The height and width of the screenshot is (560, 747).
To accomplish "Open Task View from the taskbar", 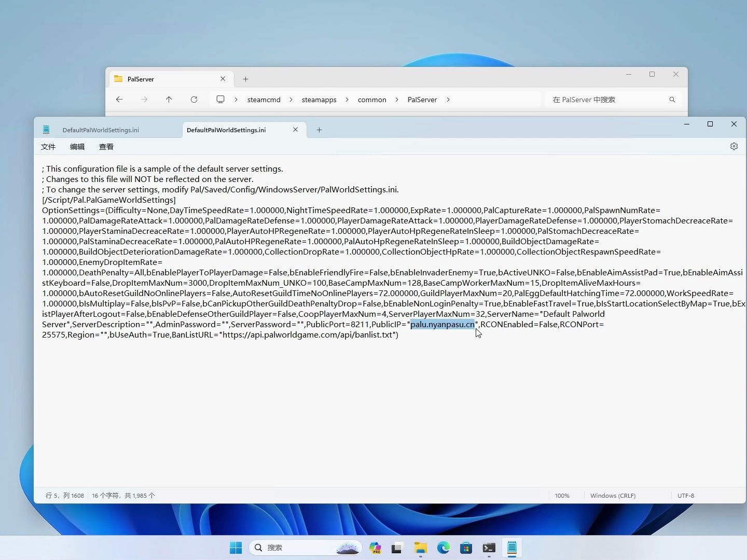I will tap(397, 548).
